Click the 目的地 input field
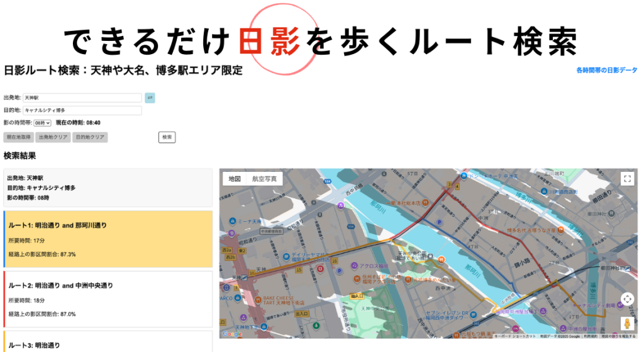644x352 pixels. 82,110
